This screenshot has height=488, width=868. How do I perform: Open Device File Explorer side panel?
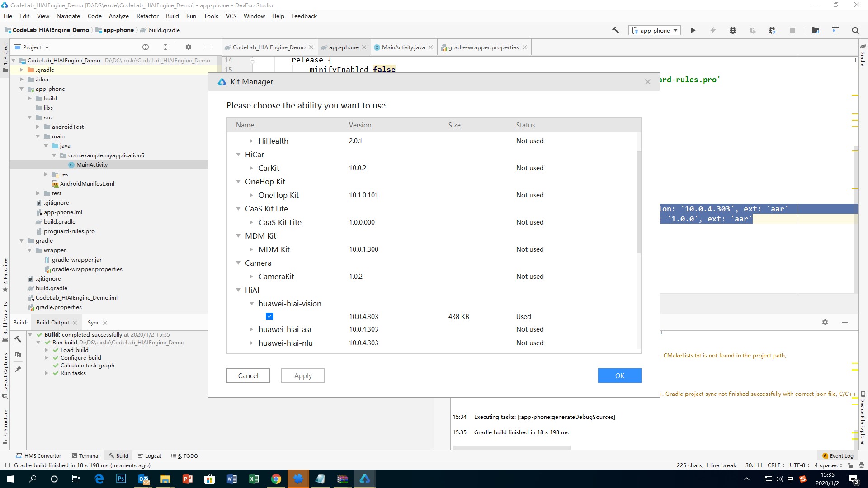(863, 418)
